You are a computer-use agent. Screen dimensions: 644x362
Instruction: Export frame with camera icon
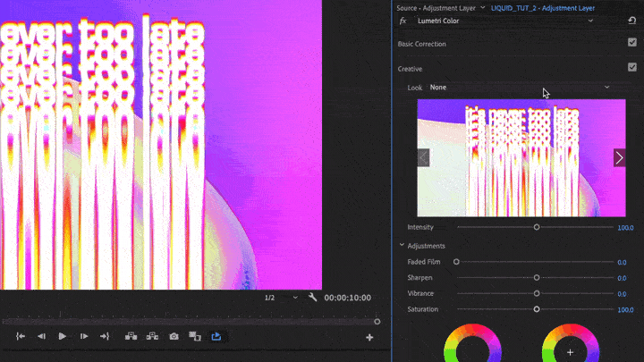click(x=174, y=337)
